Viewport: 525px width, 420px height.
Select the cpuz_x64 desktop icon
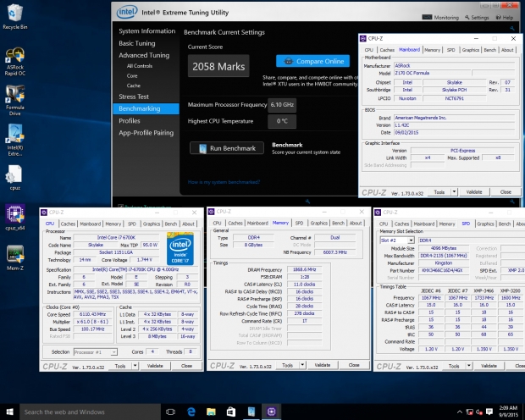(x=15, y=218)
